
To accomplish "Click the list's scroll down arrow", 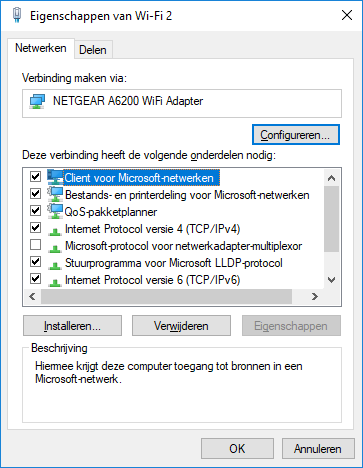I will click(x=331, y=280).
